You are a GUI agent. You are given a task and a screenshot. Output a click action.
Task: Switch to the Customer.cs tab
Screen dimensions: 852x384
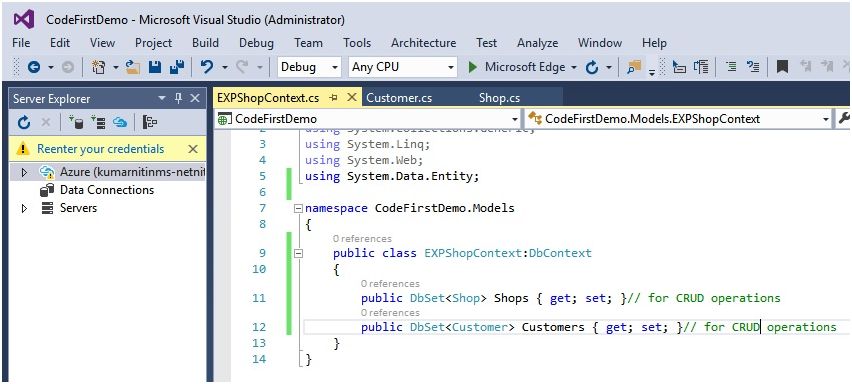399,98
